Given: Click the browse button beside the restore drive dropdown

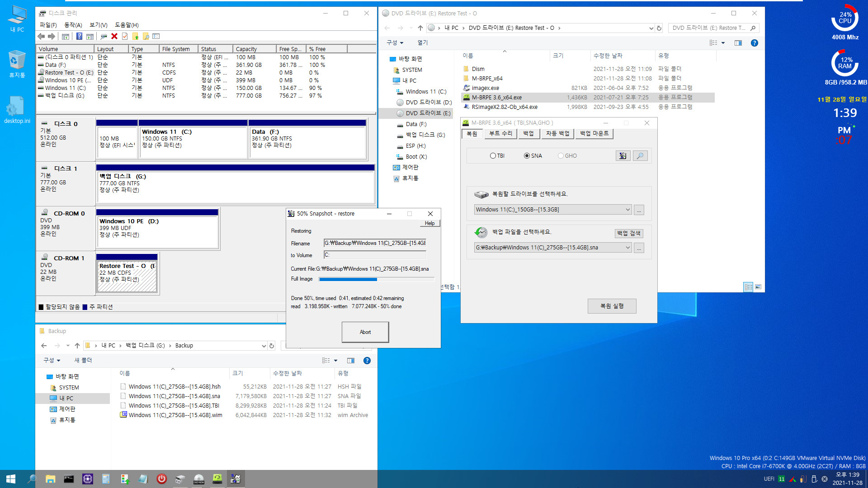Looking at the screenshot, I should [639, 210].
